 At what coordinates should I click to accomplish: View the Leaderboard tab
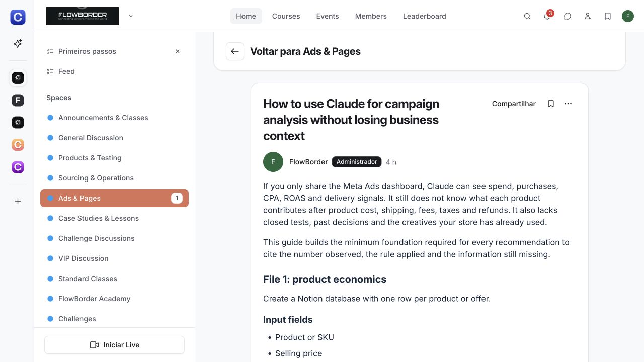tap(425, 16)
